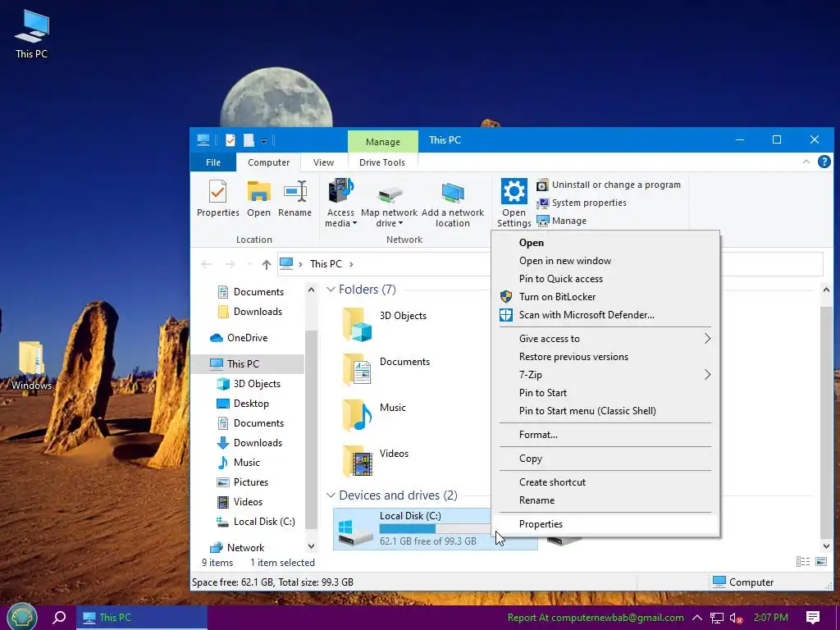Collapse the Folders (7) group
Screen dimensions: 840x630
pyautogui.click(x=331, y=290)
